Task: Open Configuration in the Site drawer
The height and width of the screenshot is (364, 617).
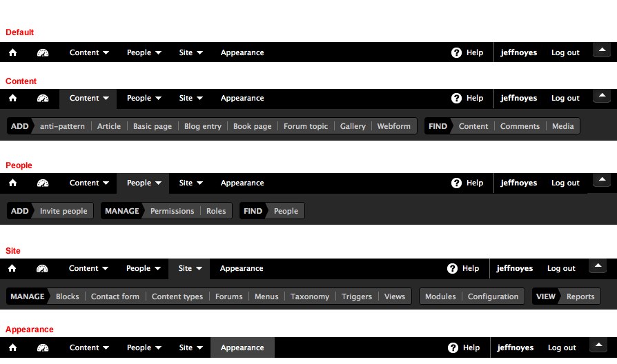Action: pos(493,296)
